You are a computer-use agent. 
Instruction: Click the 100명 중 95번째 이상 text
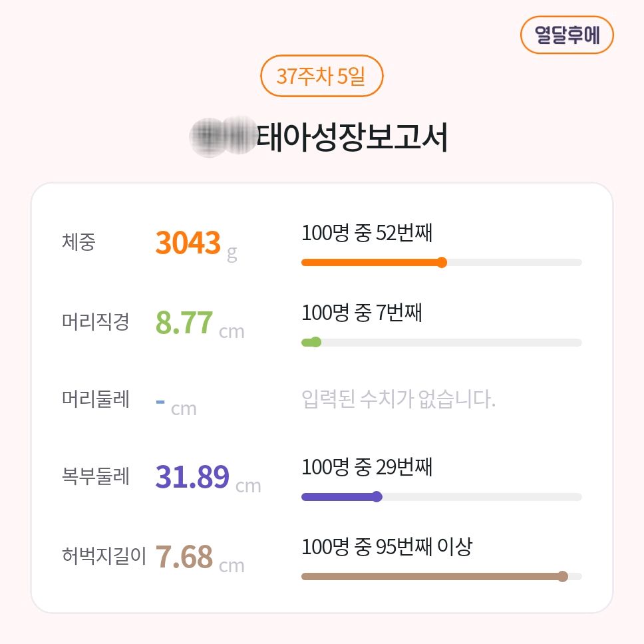click(x=387, y=547)
